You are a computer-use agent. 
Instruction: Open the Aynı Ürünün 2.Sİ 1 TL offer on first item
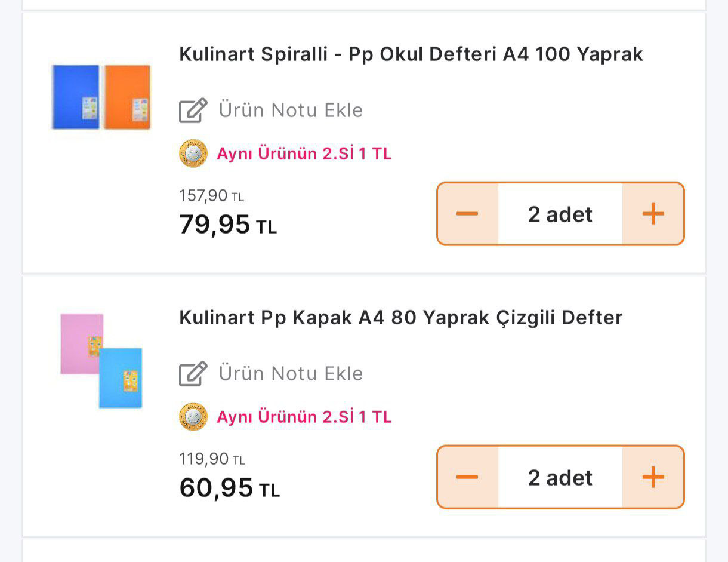pos(304,154)
